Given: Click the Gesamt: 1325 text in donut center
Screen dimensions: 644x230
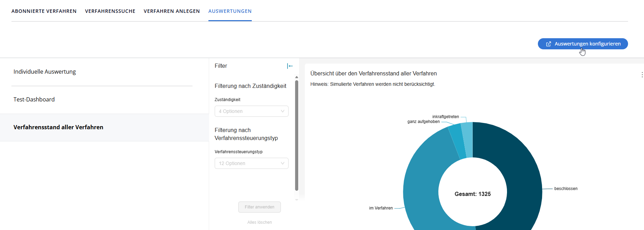Looking at the screenshot, I should pyautogui.click(x=472, y=194).
